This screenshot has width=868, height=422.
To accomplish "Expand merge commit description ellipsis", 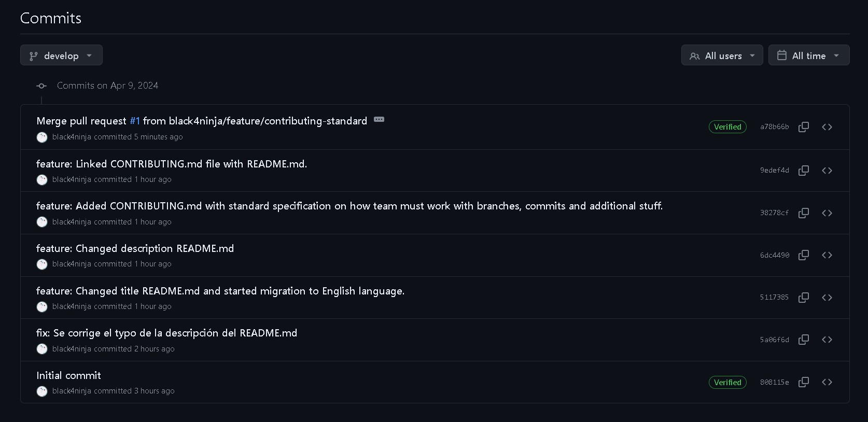I will coord(379,120).
